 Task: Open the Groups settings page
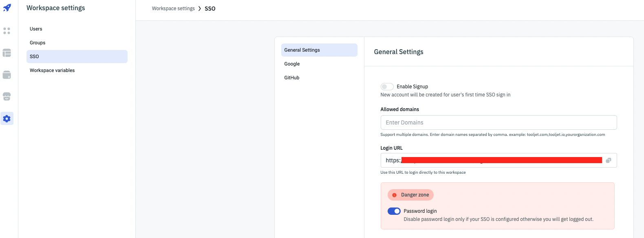click(37, 43)
